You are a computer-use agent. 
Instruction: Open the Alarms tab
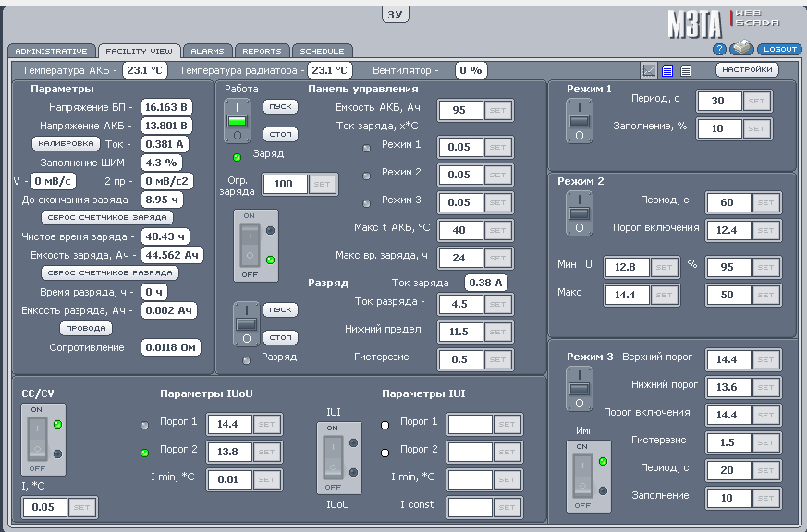[x=208, y=51]
